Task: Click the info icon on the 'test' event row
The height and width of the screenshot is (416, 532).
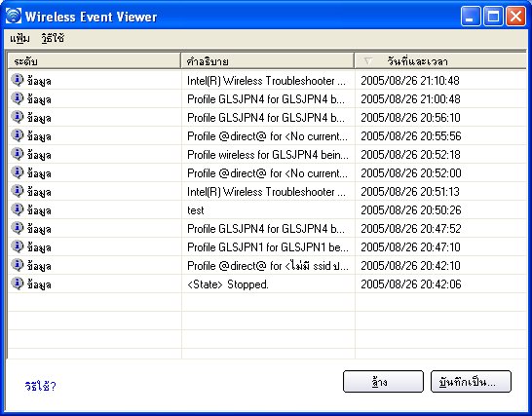Action: 17,209
